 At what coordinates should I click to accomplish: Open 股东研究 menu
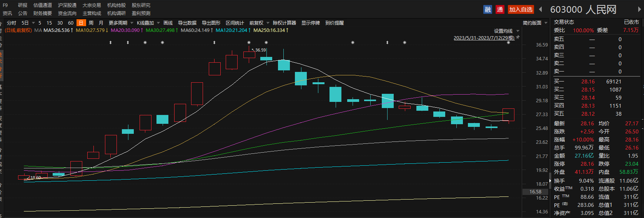[x=141, y=5]
